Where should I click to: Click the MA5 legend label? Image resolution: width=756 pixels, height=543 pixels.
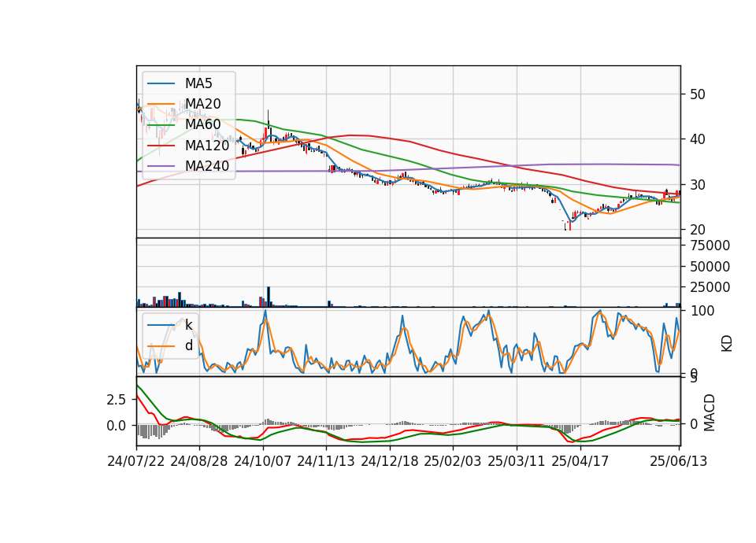[198, 83]
